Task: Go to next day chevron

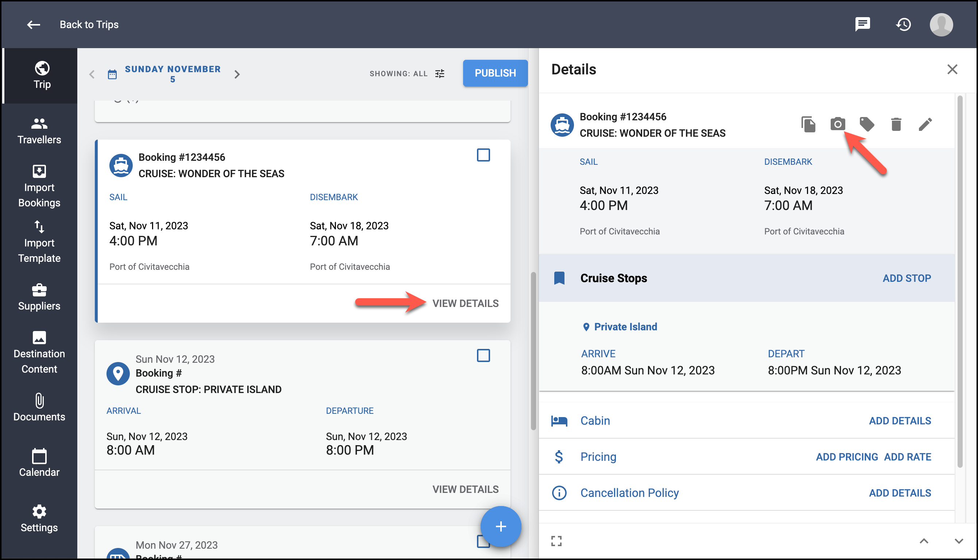Action: pos(237,74)
